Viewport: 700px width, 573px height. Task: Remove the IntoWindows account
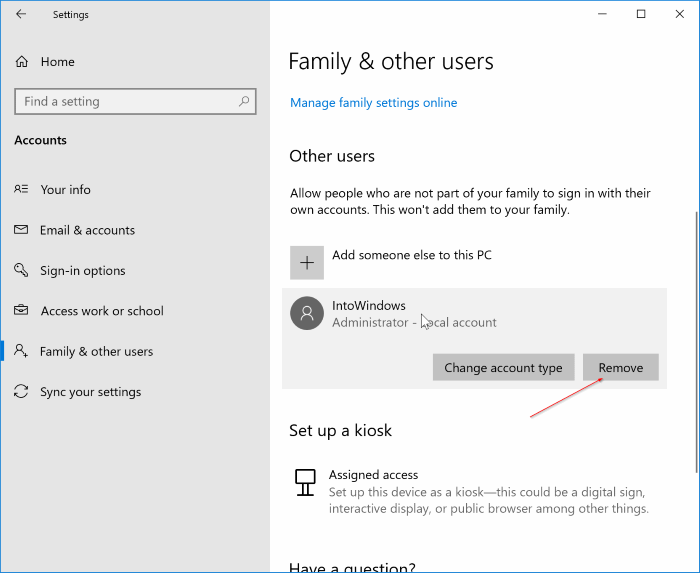(x=621, y=367)
